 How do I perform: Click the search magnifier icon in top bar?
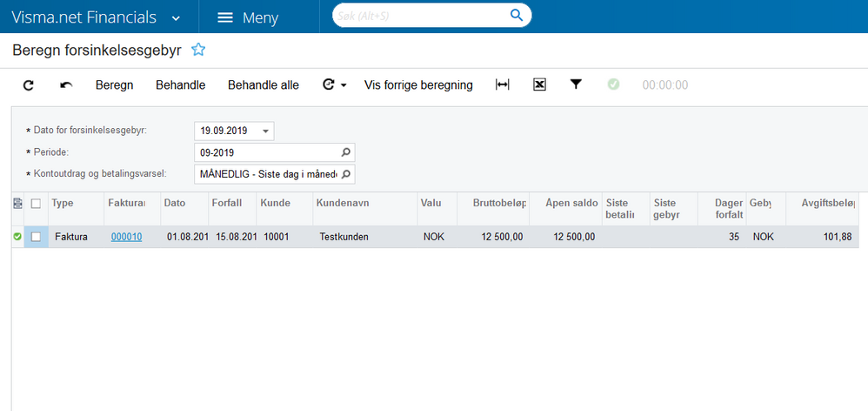pos(517,16)
